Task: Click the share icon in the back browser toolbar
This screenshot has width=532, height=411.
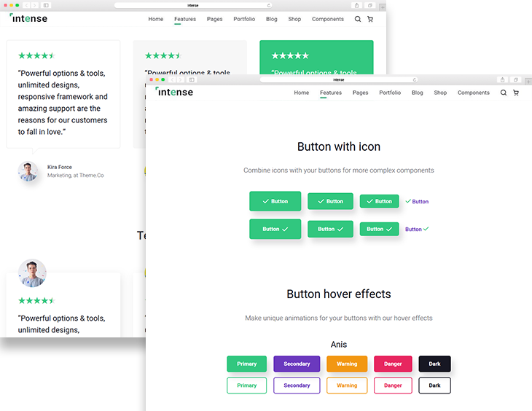Action: pyautogui.click(x=356, y=5)
